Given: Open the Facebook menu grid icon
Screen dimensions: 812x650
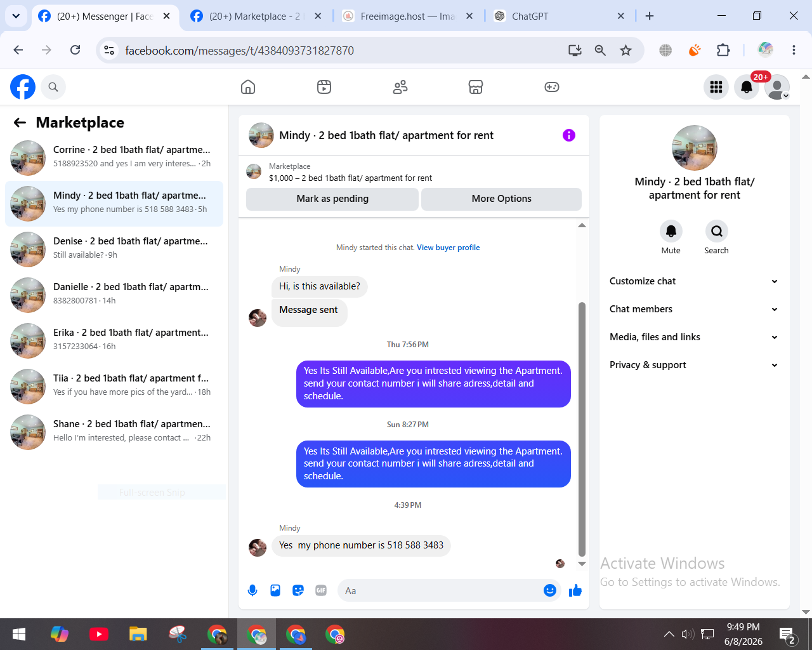Looking at the screenshot, I should point(716,87).
